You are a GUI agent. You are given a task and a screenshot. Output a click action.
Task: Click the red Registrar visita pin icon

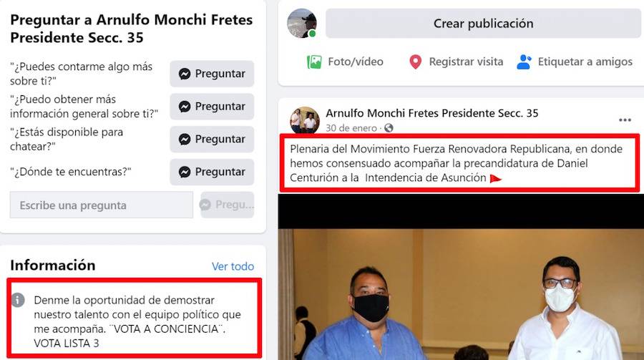coord(415,62)
